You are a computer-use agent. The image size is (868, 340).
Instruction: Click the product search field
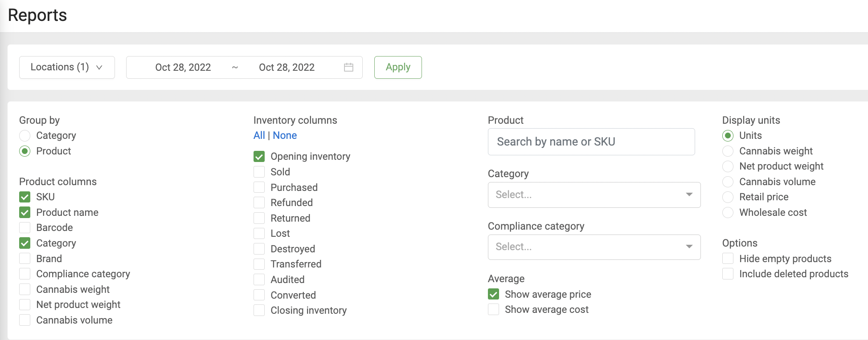point(591,142)
